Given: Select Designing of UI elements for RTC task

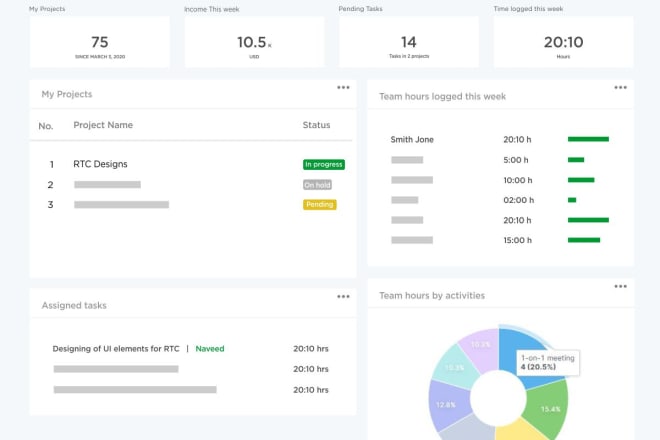Looking at the screenshot, I should [x=116, y=349].
